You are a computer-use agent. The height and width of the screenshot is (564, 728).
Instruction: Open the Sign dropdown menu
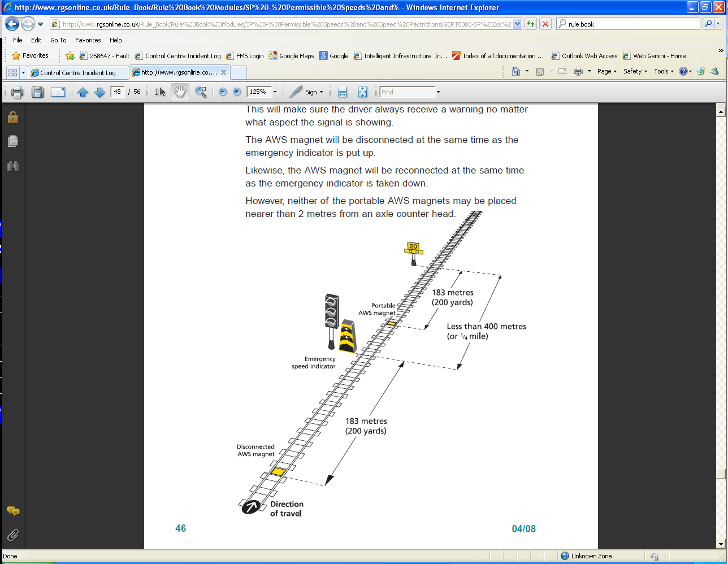coord(306,92)
